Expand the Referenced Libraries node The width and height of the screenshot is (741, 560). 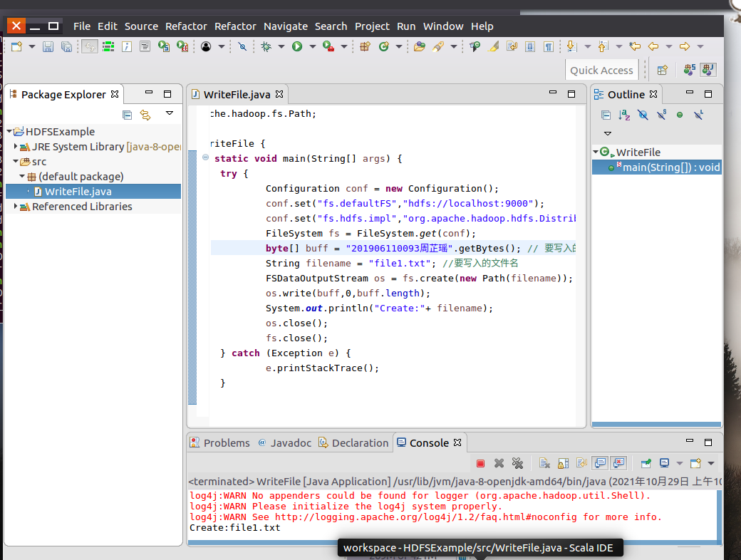[16, 207]
